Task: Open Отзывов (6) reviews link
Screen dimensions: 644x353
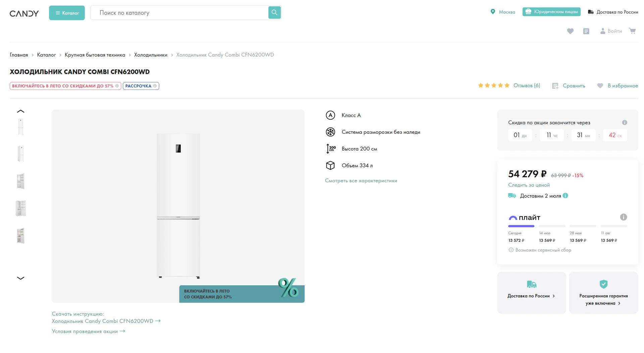Action: pyautogui.click(x=527, y=85)
